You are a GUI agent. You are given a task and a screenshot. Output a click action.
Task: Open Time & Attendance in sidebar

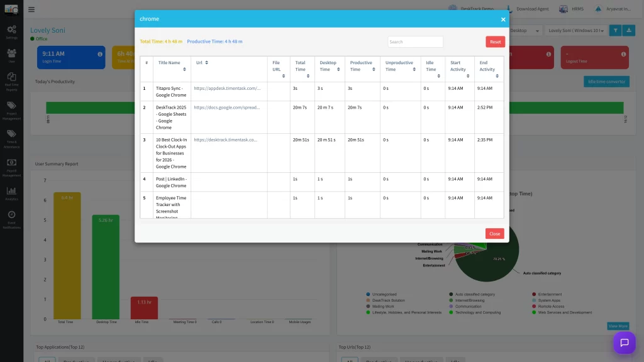click(x=11, y=139)
